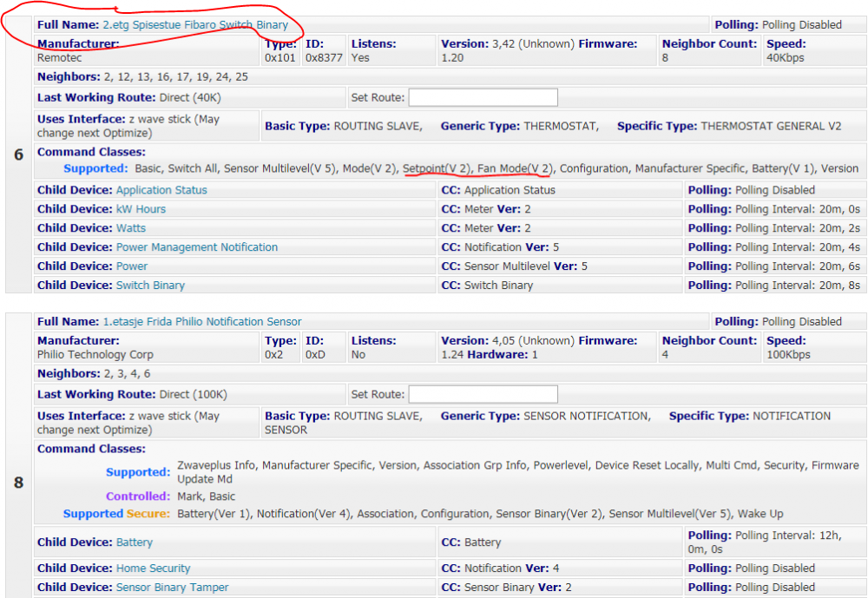This screenshot has width=868, height=598.
Task: Click the Set Route field for the Remotec node
Action: click(483, 97)
